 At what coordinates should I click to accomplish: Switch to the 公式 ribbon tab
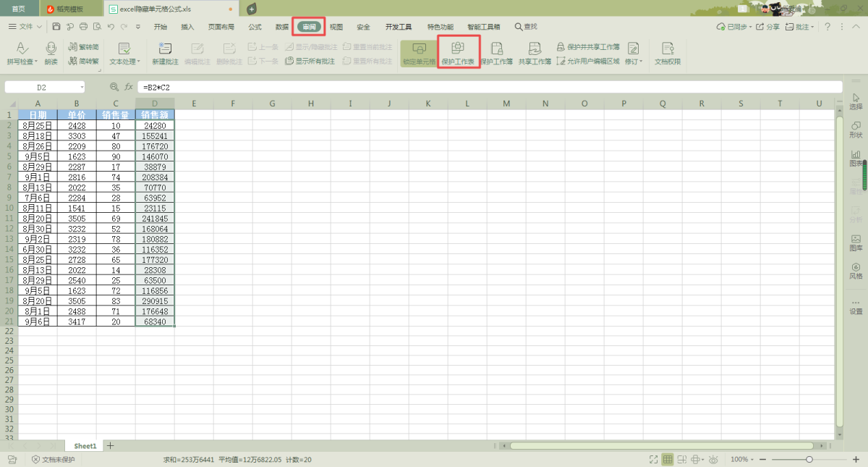pyautogui.click(x=255, y=27)
